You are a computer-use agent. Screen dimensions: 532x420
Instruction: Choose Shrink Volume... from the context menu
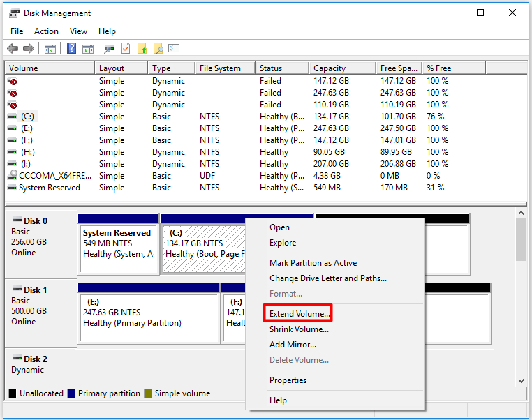(299, 329)
